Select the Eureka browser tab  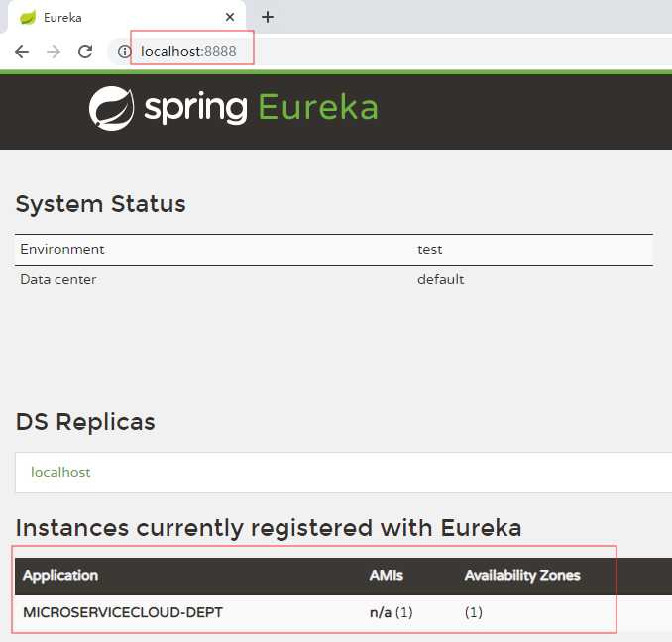click(127, 17)
